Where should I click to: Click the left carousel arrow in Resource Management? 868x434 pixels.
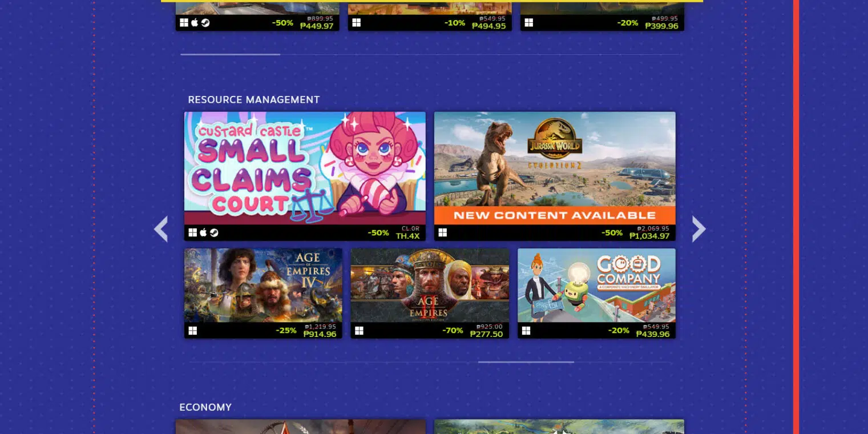(x=161, y=229)
